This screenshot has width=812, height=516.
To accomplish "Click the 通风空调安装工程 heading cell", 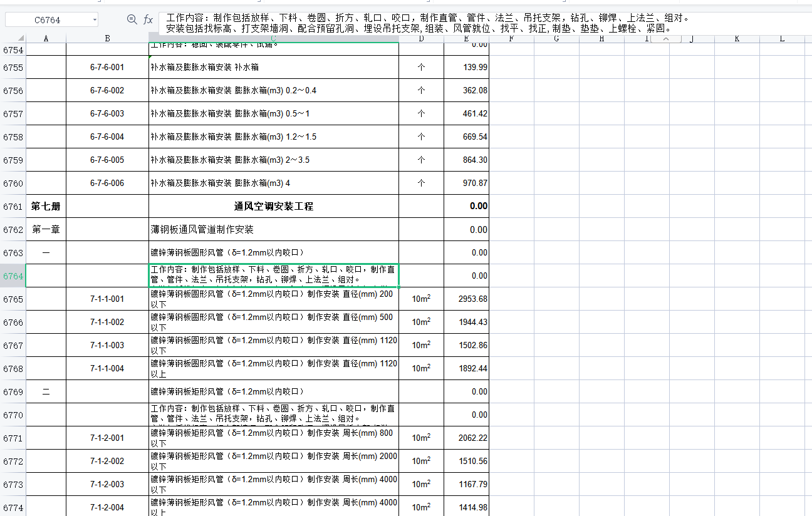I will (x=274, y=206).
